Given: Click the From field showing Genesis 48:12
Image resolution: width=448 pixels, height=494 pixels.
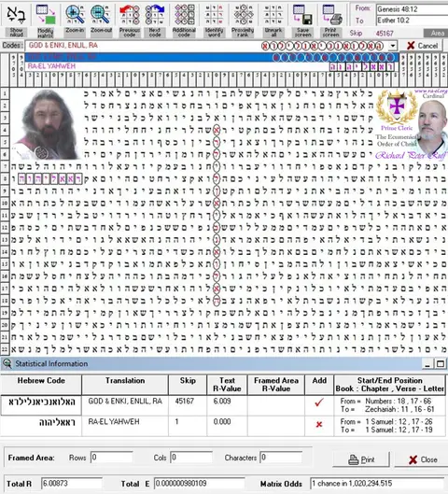Looking at the screenshot, I should coord(412,9).
